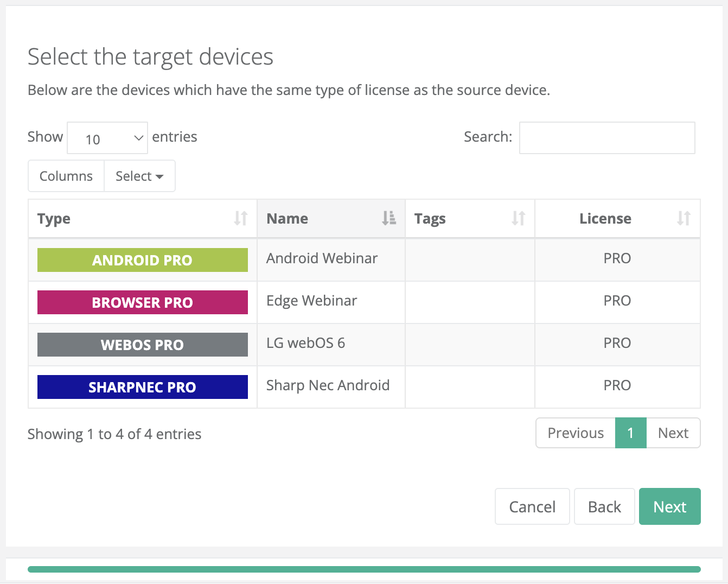This screenshot has width=728, height=584.
Task: Pick the Sharp Nec Android row
Action: (328, 386)
